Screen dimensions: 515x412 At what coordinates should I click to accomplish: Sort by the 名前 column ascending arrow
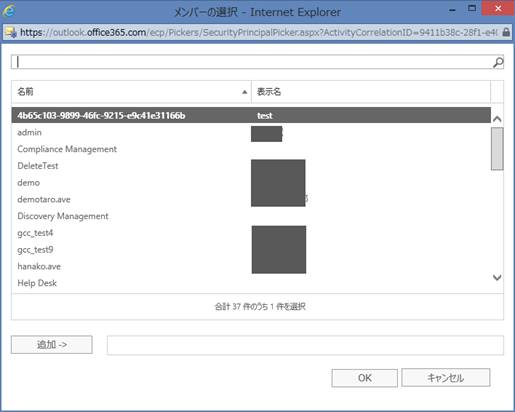click(x=245, y=92)
